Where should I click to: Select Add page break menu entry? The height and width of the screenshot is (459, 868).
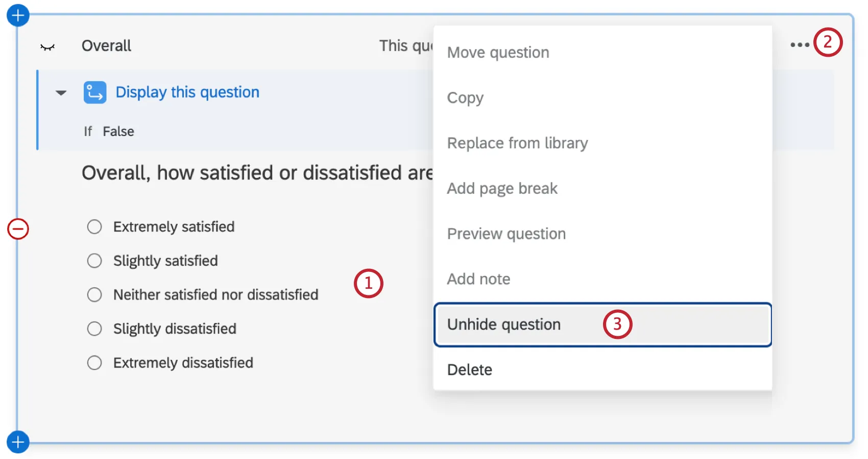pyautogui.click(x=602, y=189)
